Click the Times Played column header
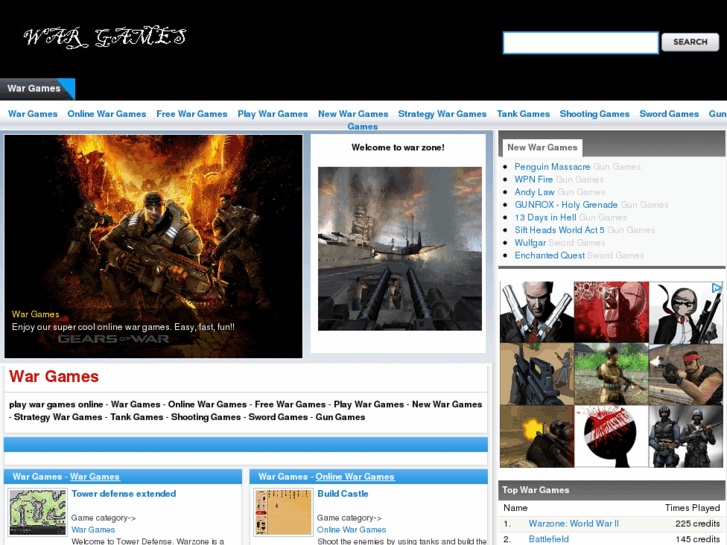Viewport: 727px width, 545px height. point(692,508)
